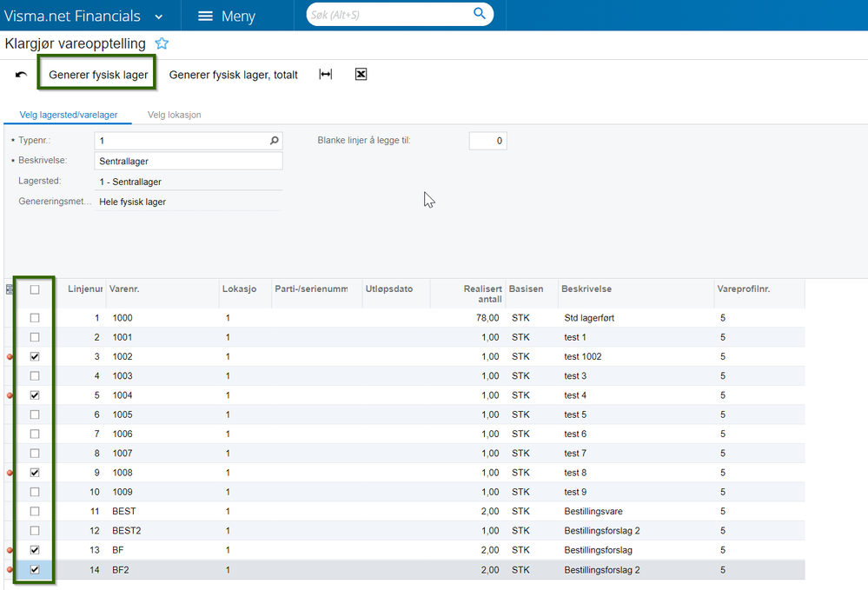Uncheck the checkbox for item 1002
This screenshot has width=868, height=590.
pyautogui.click(x=35, y=356)
